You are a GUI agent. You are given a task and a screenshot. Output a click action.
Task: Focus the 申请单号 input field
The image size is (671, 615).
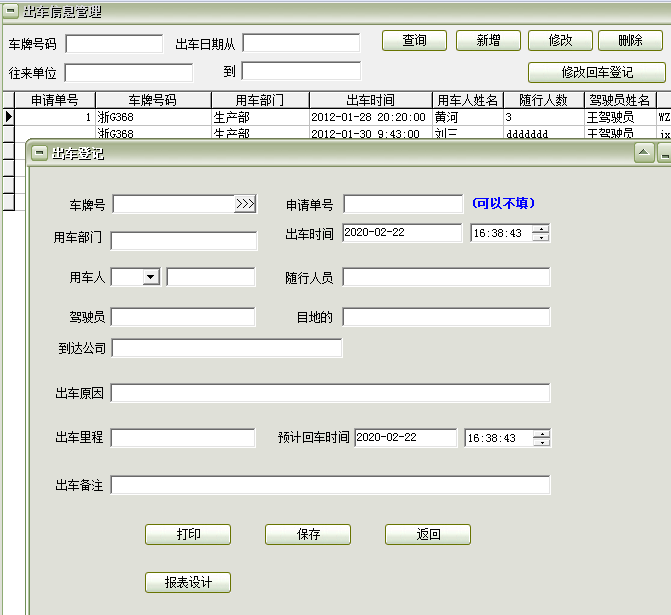tap(403, 204)
